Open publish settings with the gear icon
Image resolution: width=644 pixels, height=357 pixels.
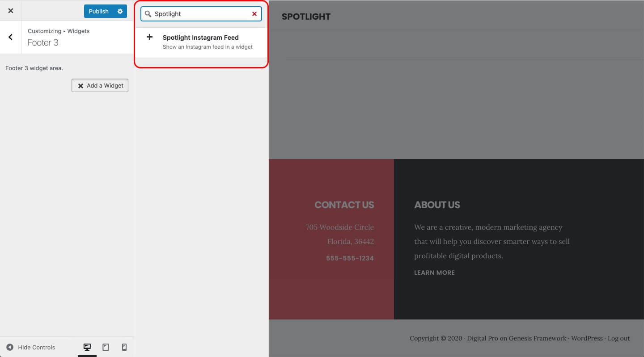[119, 11]
